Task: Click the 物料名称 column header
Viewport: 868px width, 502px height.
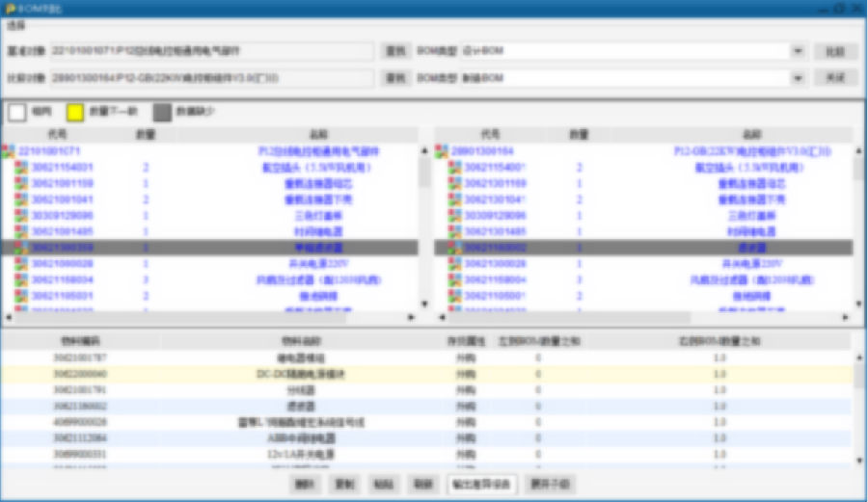Action: (301, 341)
